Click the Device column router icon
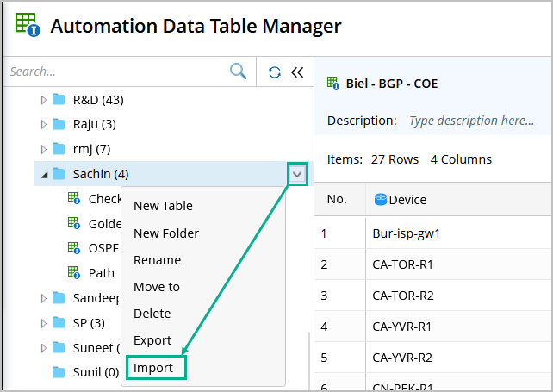Viewport: 553px width, 392px height. [381, 200]
